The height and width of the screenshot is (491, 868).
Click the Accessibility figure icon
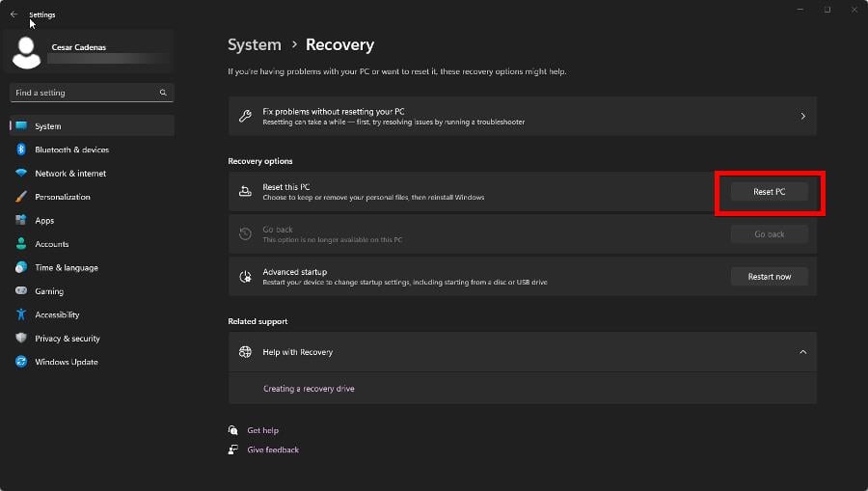(x=21, y=314)
